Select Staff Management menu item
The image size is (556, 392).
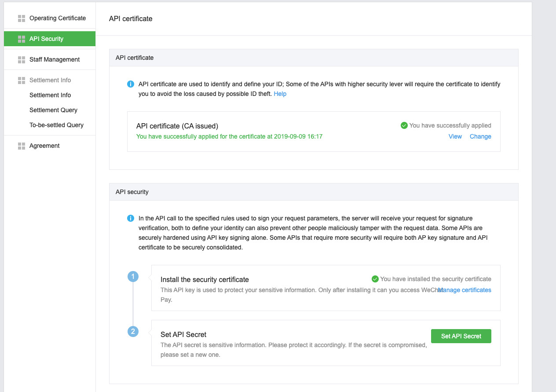tap(55, 59)
